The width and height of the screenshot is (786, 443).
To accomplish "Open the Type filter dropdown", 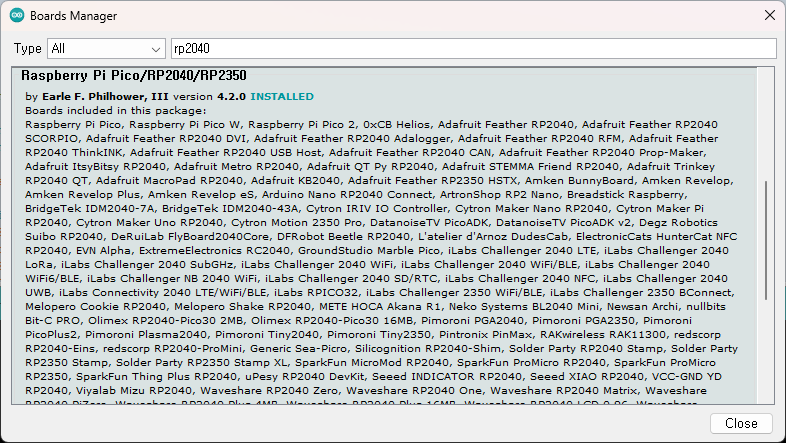I will (x=105, y=48).
